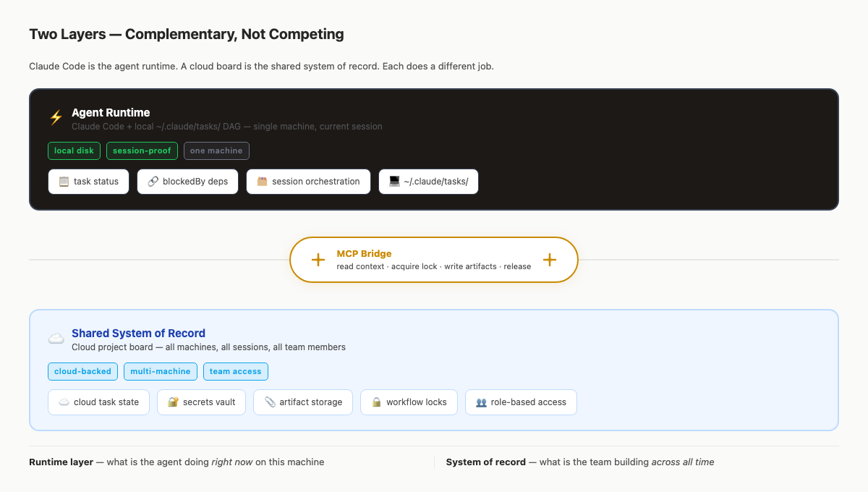Click the link icon in blockedBy deps chip
The image size is (868, 492).
coord(153,182)
